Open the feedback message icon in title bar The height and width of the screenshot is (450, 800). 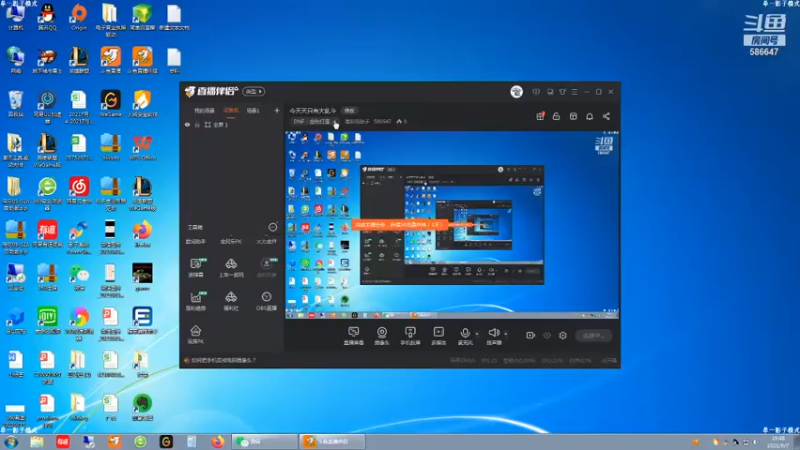[x=536, y=92]
